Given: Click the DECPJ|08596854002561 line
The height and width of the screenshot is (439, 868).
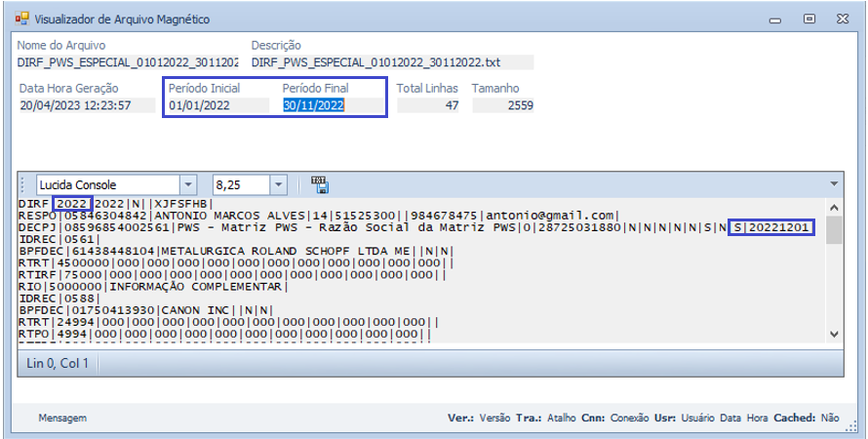Looking at the screenshot, I should (416, 227).
